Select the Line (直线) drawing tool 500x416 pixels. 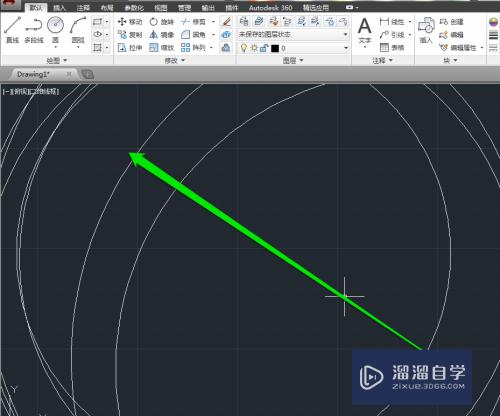tap(12, 29)
